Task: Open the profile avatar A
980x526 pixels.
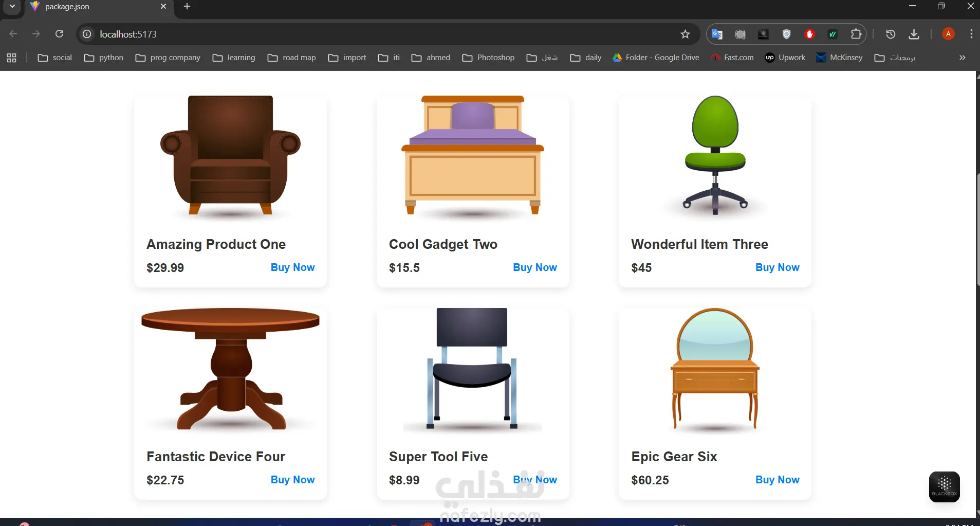Action: [x=948, y=34]
